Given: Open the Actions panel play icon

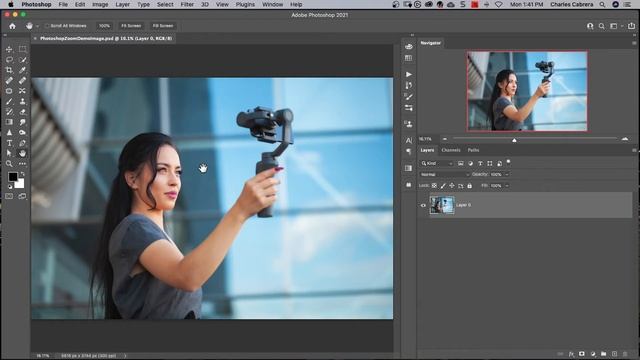Looking at the screenshot, I should (x=409, y=74).
